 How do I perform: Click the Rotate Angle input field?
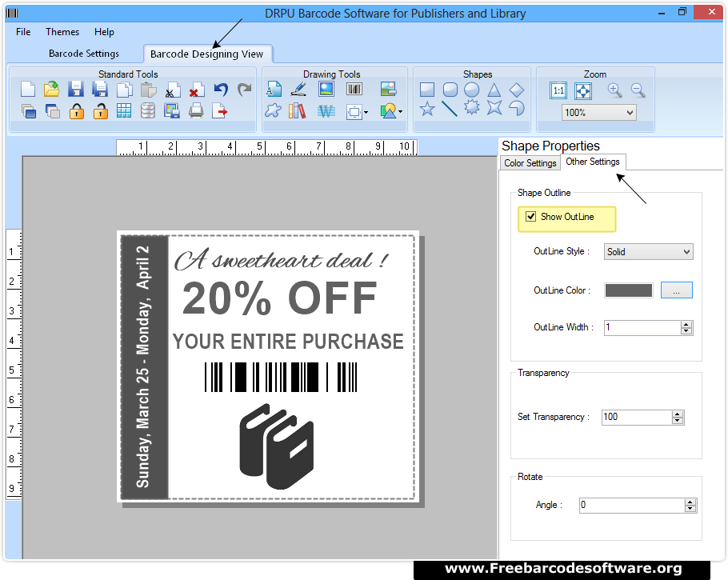click(632, 506)
